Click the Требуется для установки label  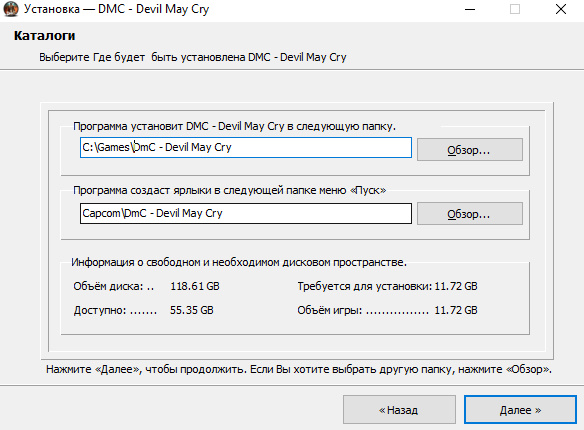[365, 286]
